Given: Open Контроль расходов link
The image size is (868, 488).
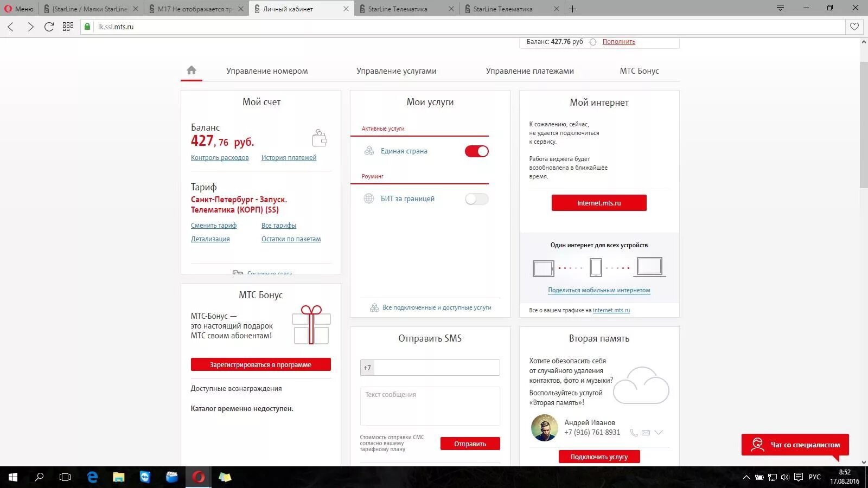Looking at the screenshot, I should (220, 158).
